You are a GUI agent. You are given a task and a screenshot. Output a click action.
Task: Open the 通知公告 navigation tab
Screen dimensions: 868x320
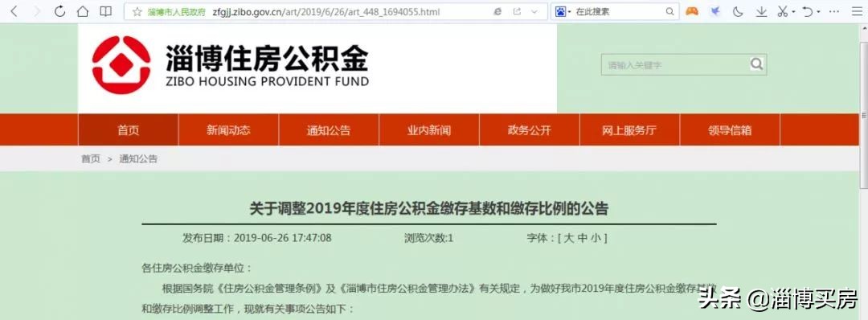(x=329, y=130)
